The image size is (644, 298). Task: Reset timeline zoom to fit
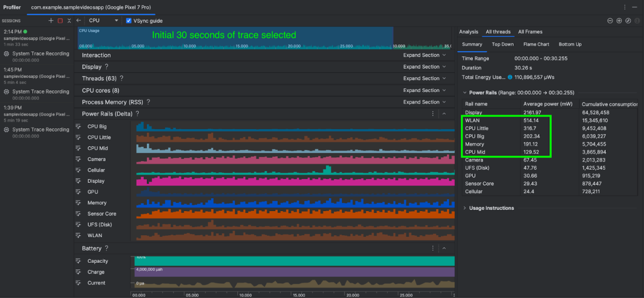(628, 21)
